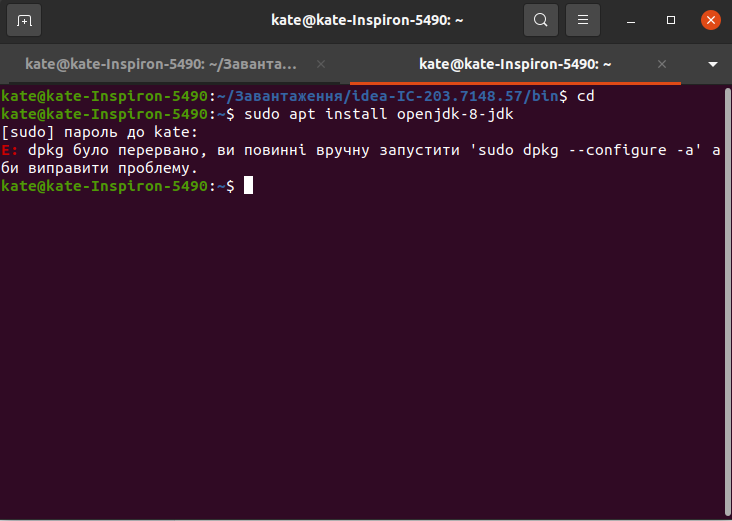Click the terminal vertical scrollbar

tap(727, 301)
